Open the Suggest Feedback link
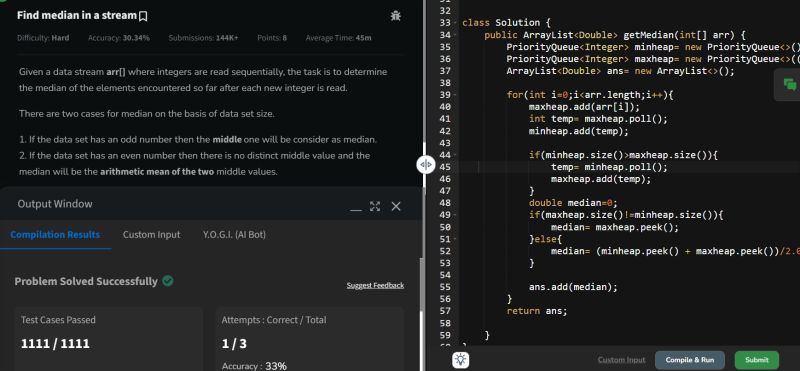 [x=375, y=285]
